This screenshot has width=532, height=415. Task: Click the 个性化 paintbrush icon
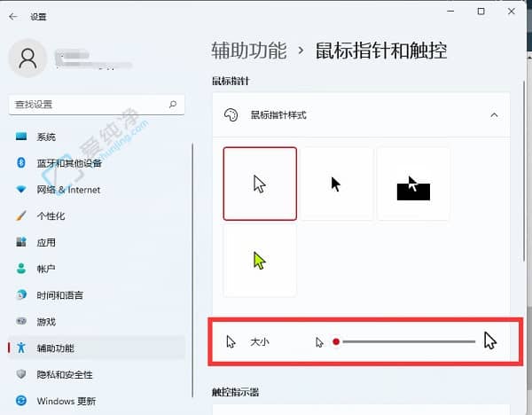(21, 215)
